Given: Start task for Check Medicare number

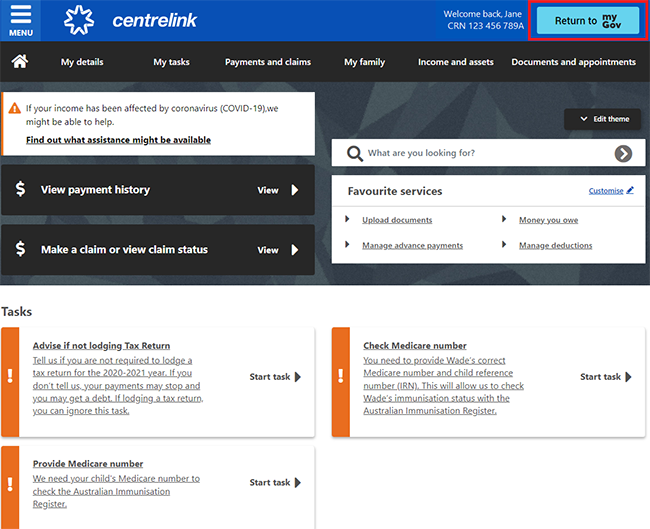Looking at the screenshot, I should point(606,377).
